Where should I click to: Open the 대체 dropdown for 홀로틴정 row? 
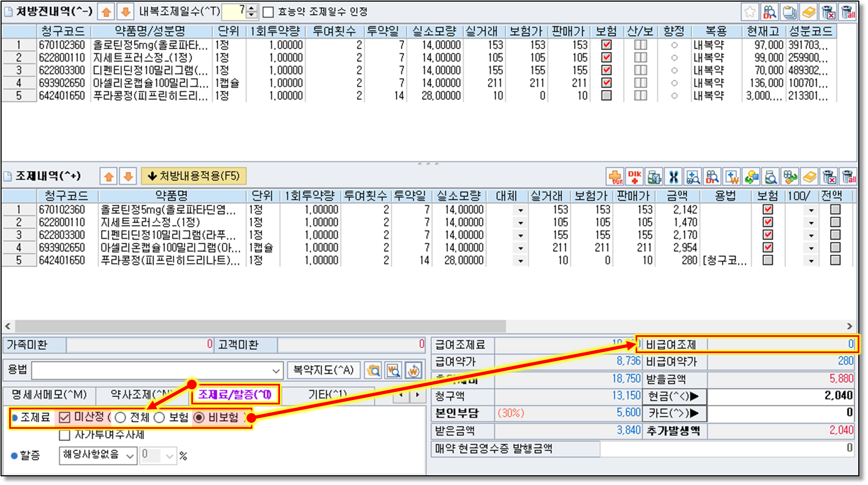point(520,210)
